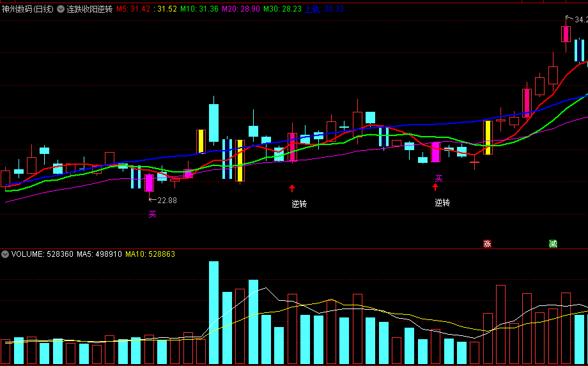Click the tallest cyan volume bar
Image resolution: width=588 pixels, height=366 pixels.
coord(213,313)
